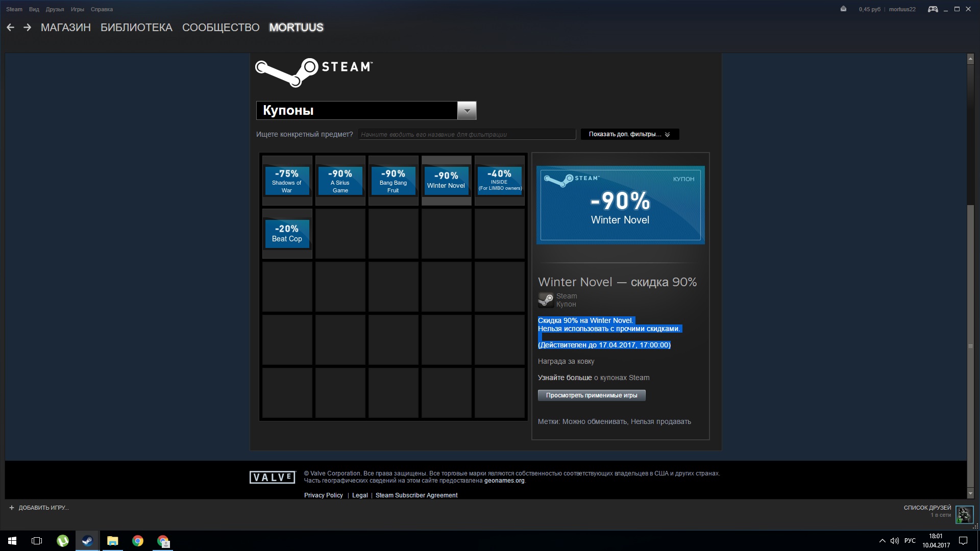This screenshot has width=980, height=551.
Task: Click the page scrollbar down arrow
Action: (970, 493)
